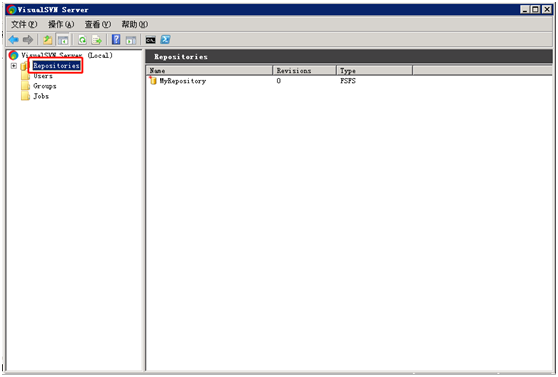Launch the command prompt toolbar icon

pos(151,40)
